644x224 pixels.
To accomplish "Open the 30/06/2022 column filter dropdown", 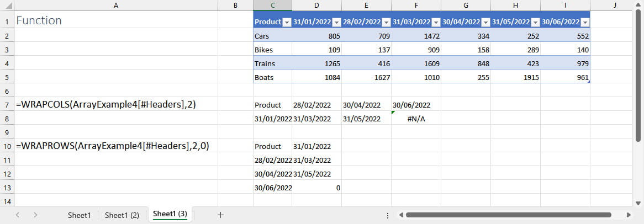I will click(x=584, y=22).
